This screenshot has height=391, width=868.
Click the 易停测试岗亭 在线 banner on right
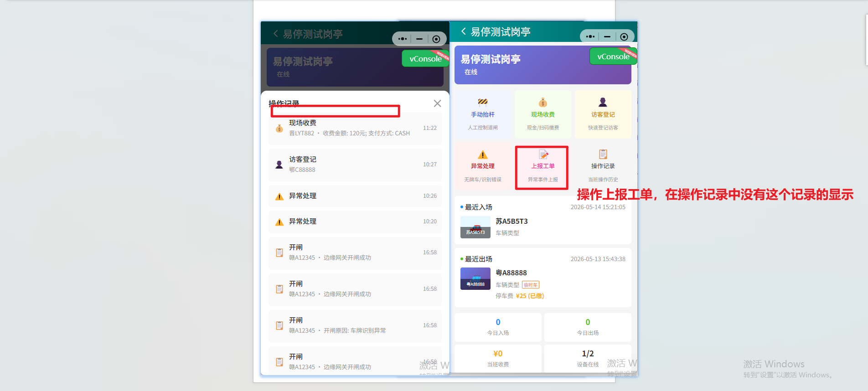(x=543, y=65)
